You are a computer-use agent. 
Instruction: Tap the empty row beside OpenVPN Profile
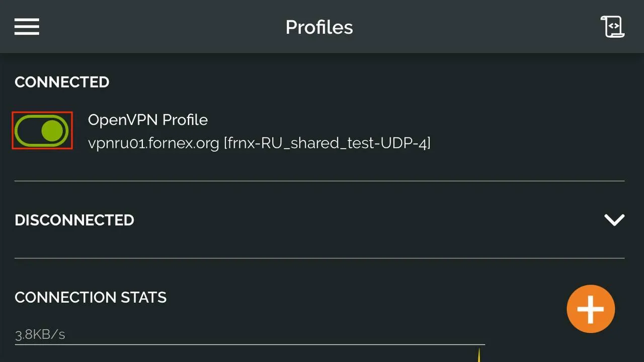[528, 131]
